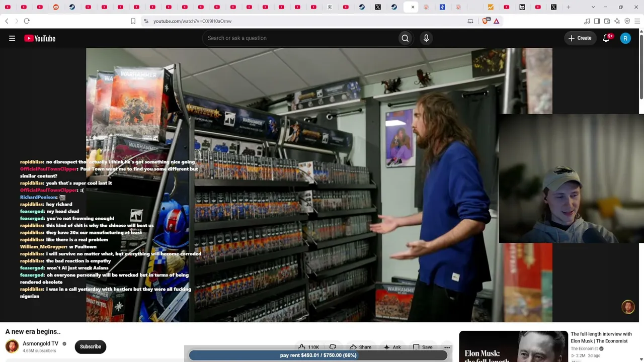The height and width of the screenshot is (362, 644).
Task: Open more actions three-dot menu
Action: (447, 347)
